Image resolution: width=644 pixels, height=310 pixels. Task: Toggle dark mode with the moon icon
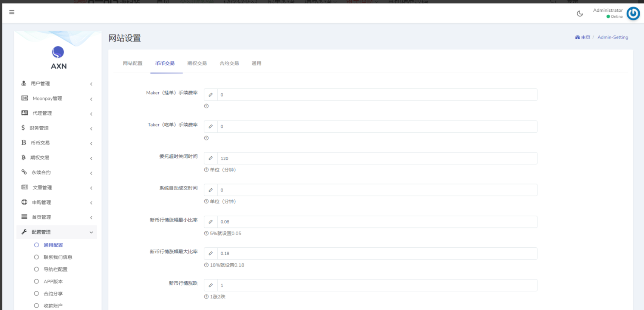coord(580,14)
